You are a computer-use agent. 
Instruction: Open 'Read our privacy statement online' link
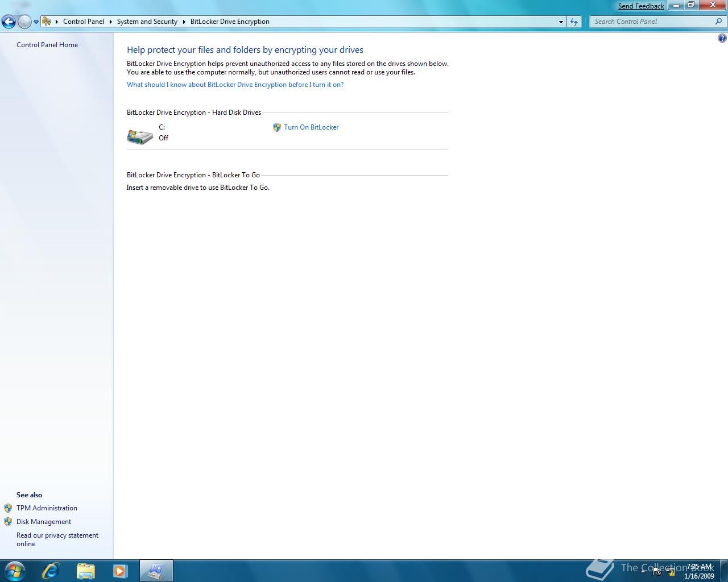coord(57,539)
